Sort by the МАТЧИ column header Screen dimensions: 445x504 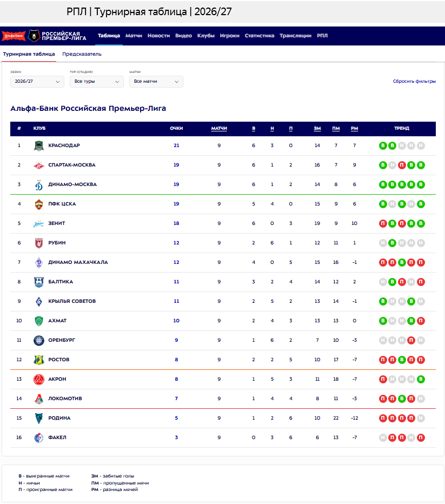coord(219,129)
